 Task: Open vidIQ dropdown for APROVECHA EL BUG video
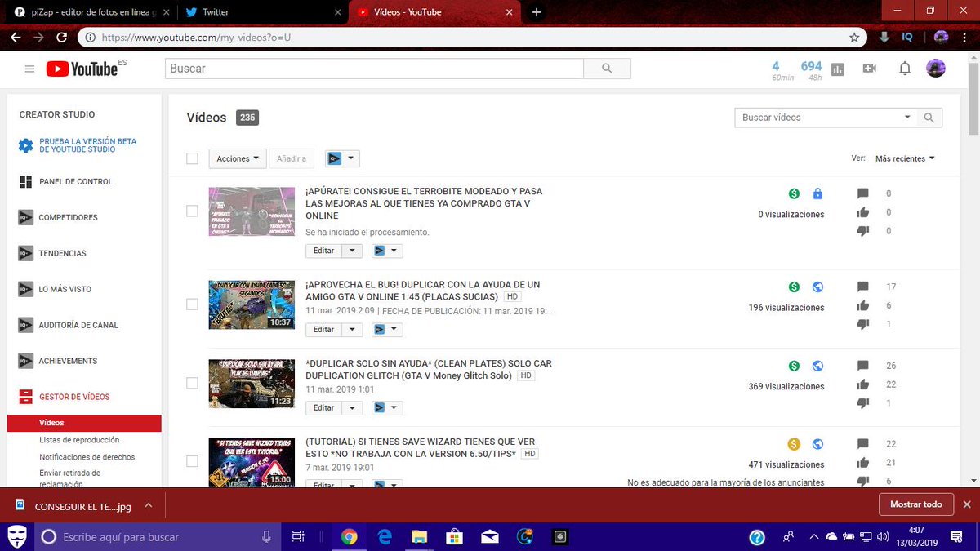pyautogui.click(x=387, y=330)
